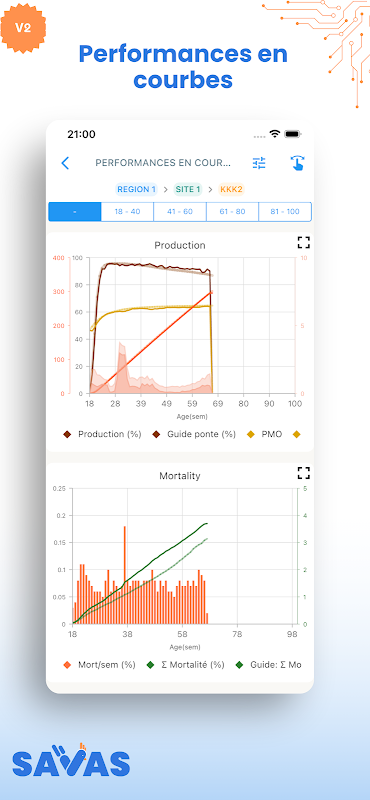
Task: Tap the touch gesture hand icon
Action: (x=298, y=163)
